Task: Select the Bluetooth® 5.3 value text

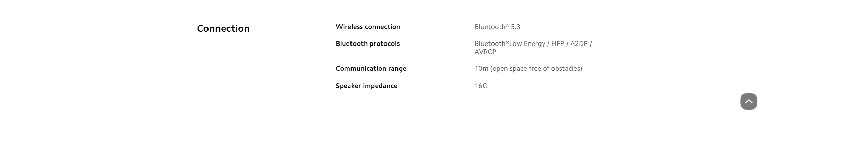Action: pyautogui.click(x=497, y=27)
